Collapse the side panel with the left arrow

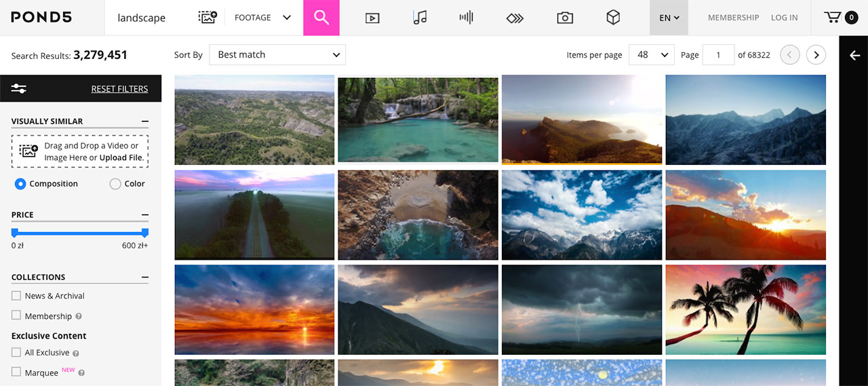(x=854, y=56)
